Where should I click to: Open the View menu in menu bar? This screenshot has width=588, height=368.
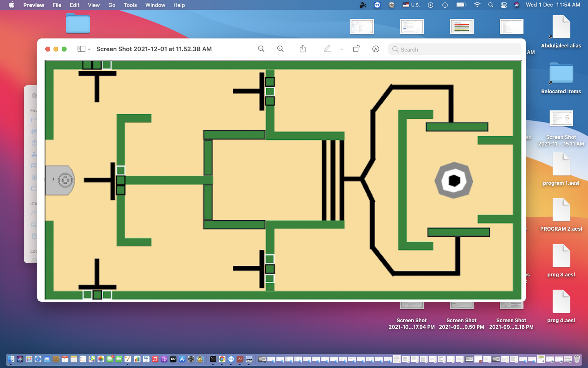point(94,5)
